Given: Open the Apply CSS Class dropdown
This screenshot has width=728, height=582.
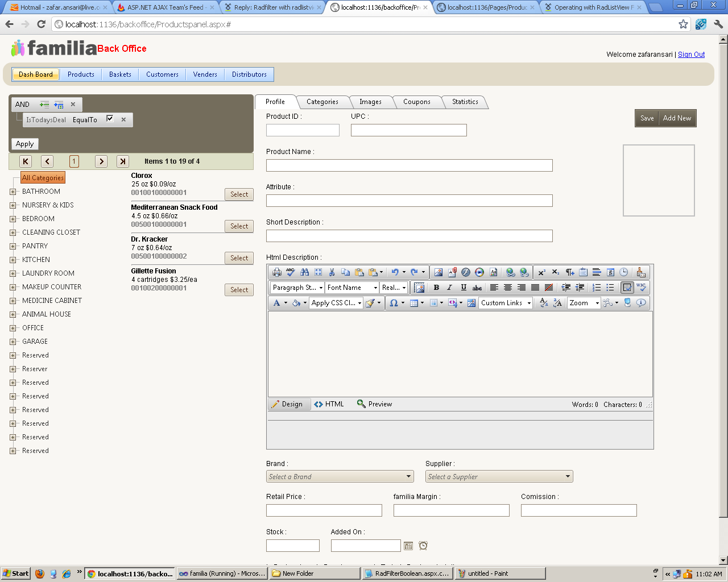Looking at the screenshot, I should (336, 303).
